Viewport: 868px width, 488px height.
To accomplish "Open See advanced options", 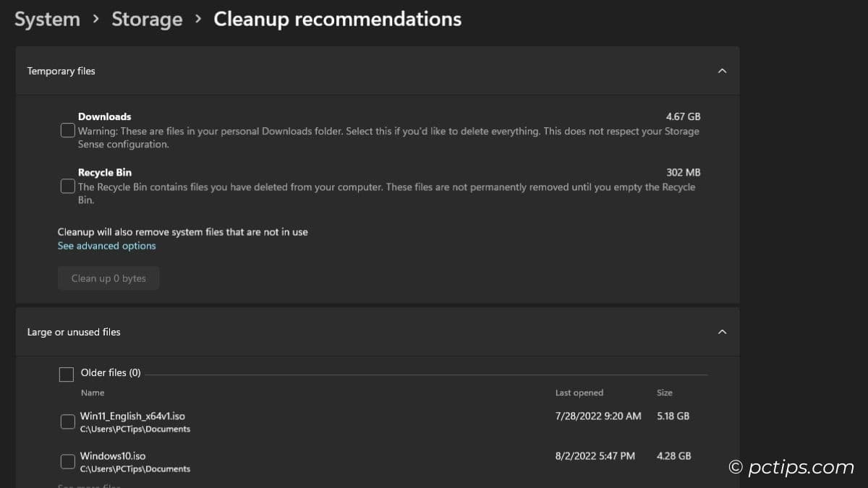I will (106, 245).
